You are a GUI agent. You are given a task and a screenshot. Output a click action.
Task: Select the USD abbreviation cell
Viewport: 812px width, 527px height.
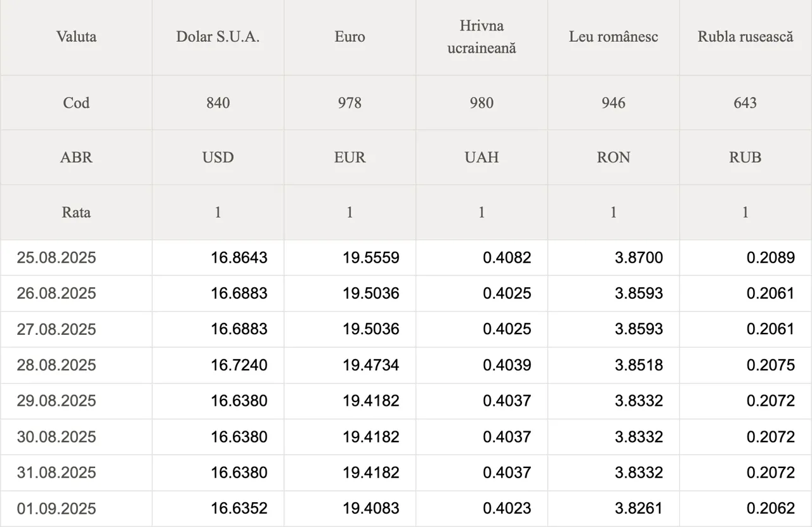[x=218, y=157]
